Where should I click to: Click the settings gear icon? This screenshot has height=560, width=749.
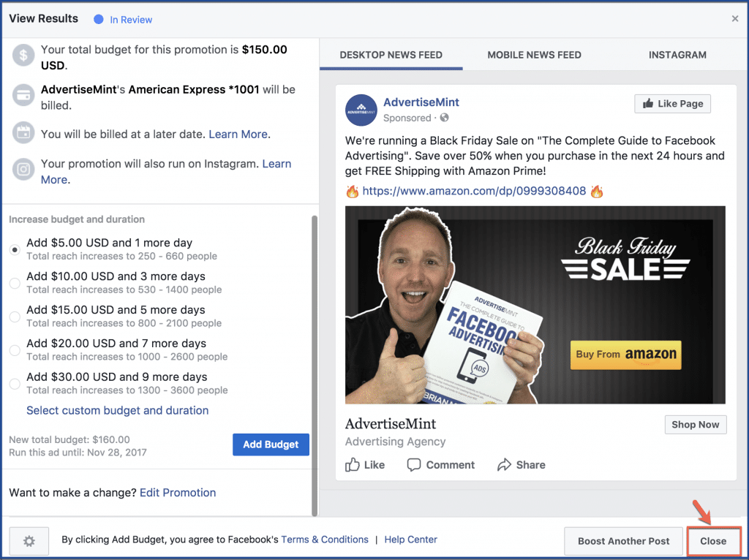click(29, 541)
